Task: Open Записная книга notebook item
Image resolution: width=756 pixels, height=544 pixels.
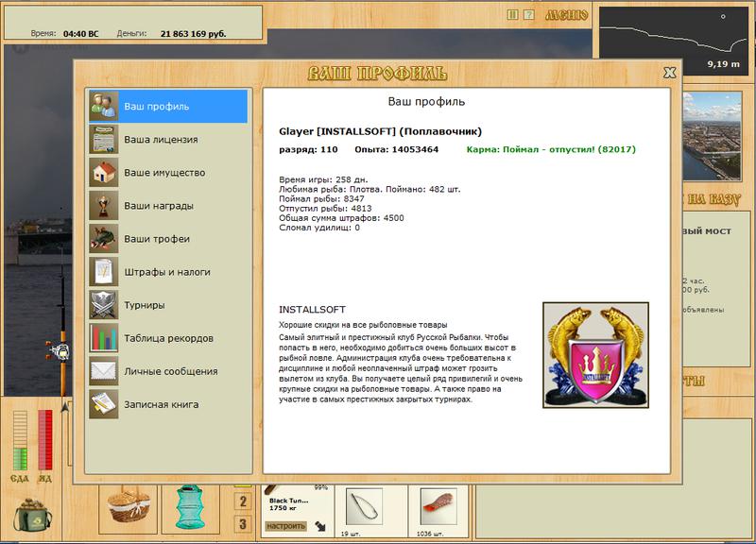Action: point(168,404)
